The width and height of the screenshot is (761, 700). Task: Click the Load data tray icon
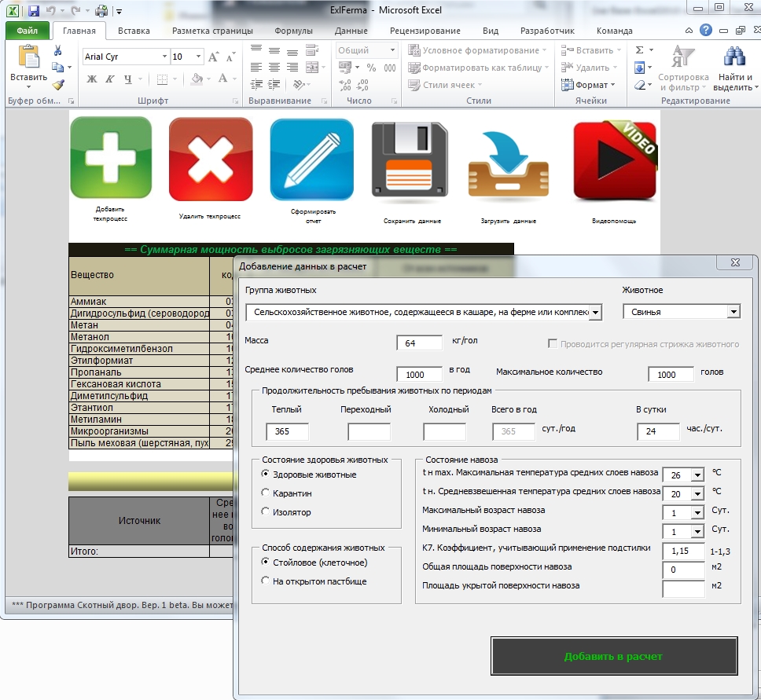[508, 164]
